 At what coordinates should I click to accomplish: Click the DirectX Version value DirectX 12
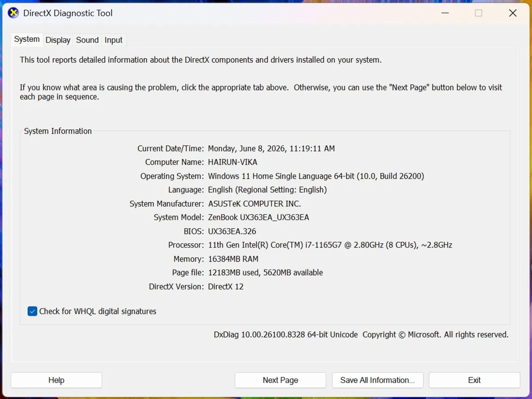coord(226,286)
